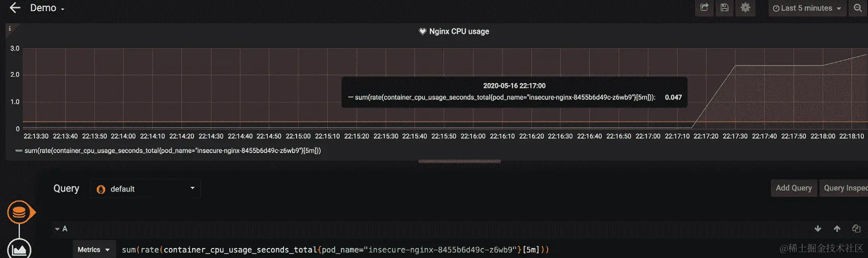
Task: Click the Query section heading
Action: [x=66, y=188]
